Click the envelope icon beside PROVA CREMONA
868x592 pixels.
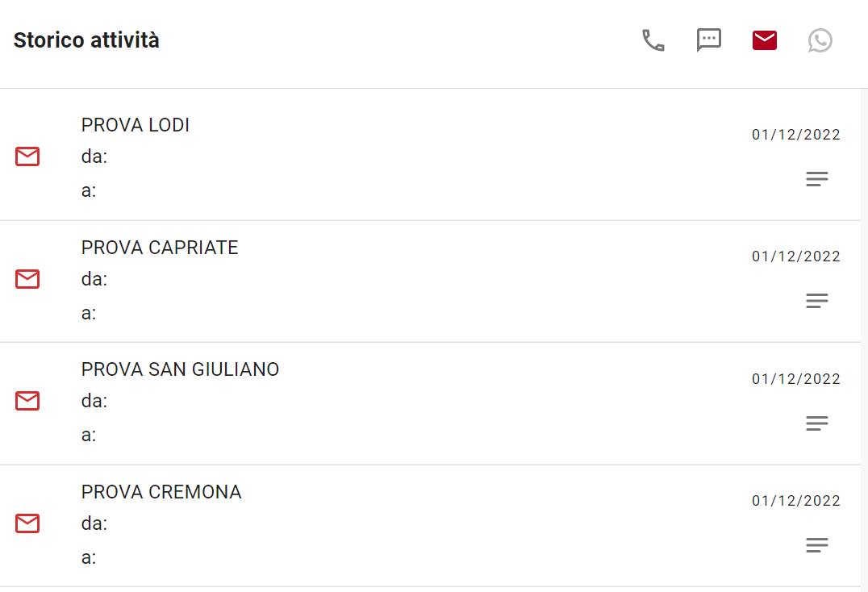(27, 523)
